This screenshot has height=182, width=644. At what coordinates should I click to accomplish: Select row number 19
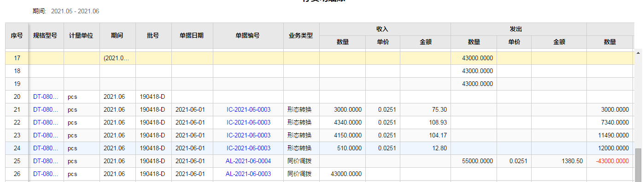17,84
